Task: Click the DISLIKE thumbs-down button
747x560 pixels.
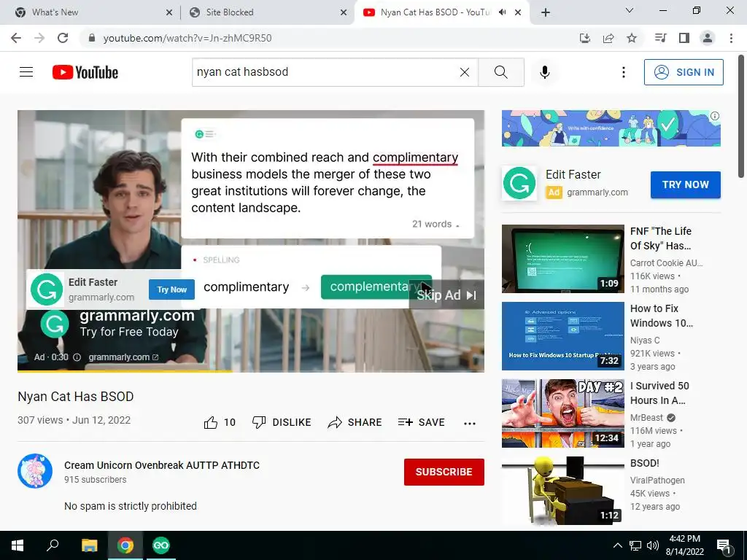Action: pyautogui.click(x=282, y=422)
